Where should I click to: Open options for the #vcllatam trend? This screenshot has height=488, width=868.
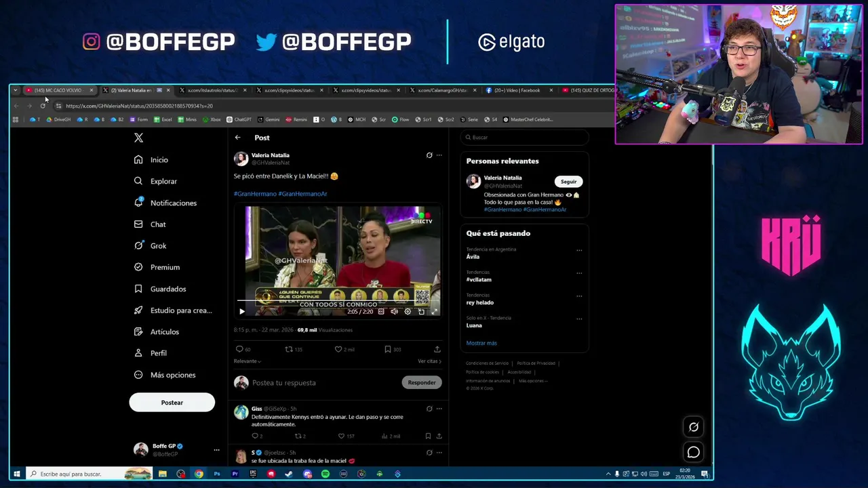[x=579, y=273]
